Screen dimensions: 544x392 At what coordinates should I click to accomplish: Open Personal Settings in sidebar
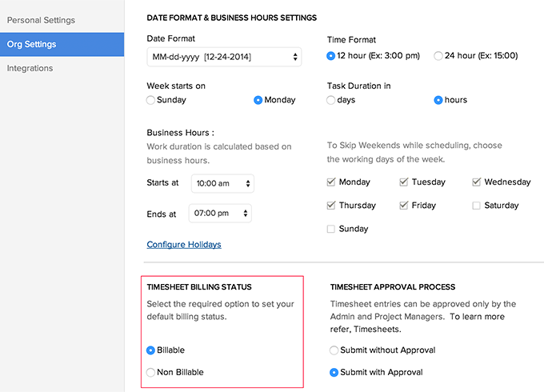[41, 19]
